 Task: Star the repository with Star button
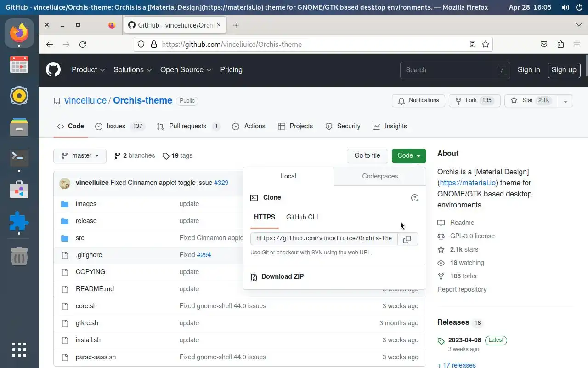tap(531, 101)
